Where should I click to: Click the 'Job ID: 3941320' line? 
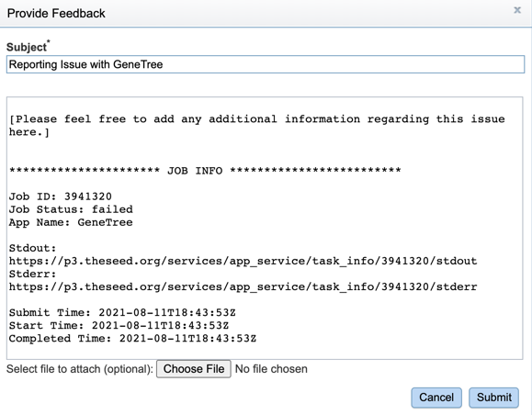61,196
